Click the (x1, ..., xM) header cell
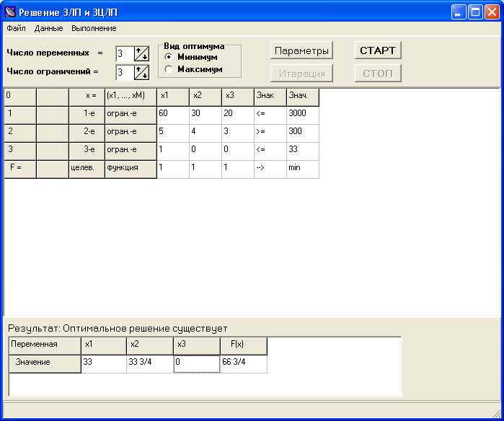This screenshot has height=421, width=504. click(x=131, y=97)
